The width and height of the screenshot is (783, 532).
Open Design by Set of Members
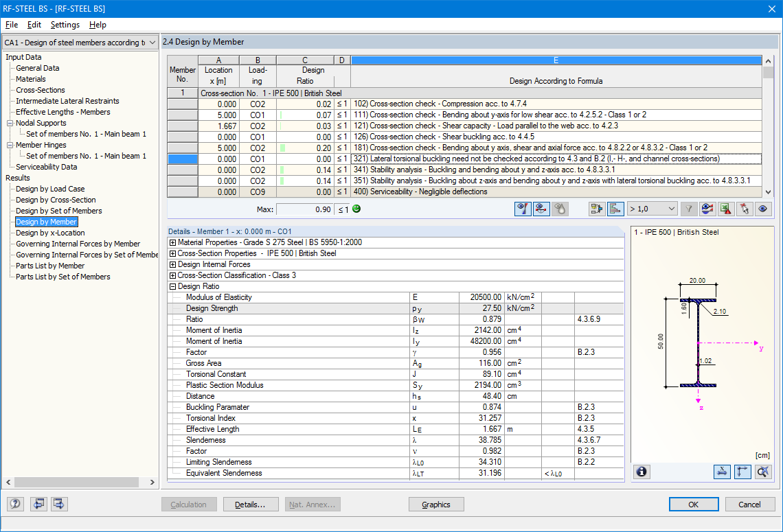click(59, 211)
